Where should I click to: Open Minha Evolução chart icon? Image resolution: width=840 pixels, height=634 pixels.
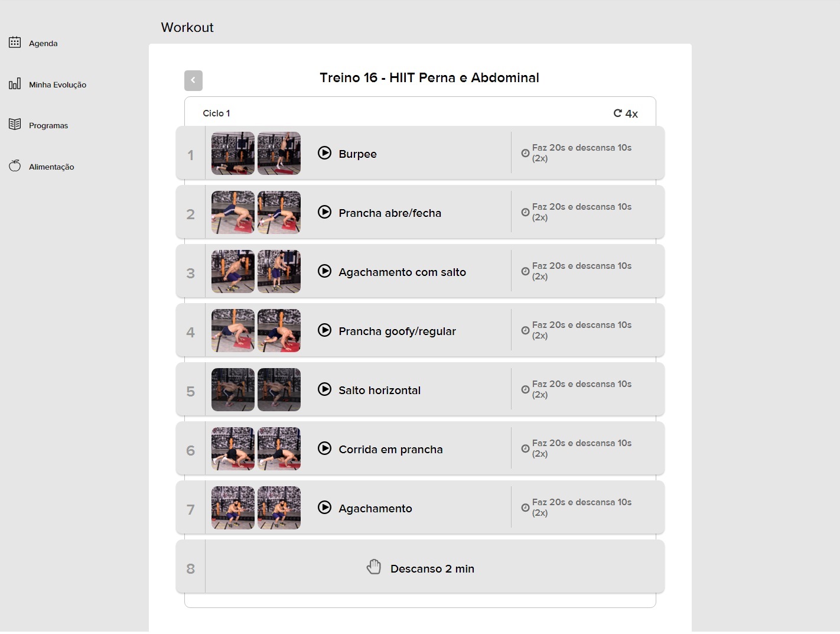click(15, 84)
